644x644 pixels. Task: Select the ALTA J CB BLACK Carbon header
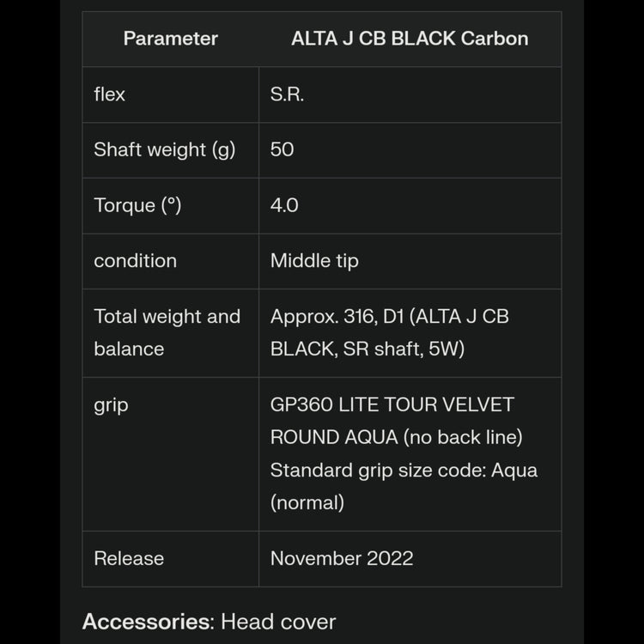point(410,39)
